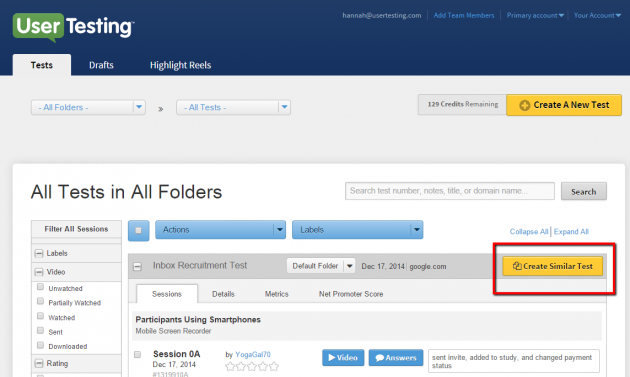Screen dimensions: 630x377
Task: Click the Session 0A title text
Action: click(176, 354)
